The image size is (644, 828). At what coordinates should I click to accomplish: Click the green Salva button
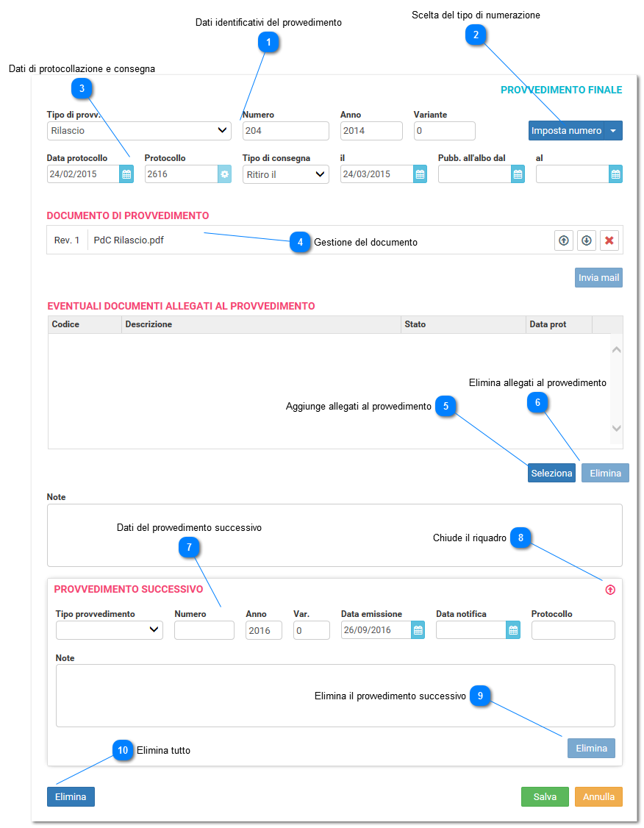[545, 797]
